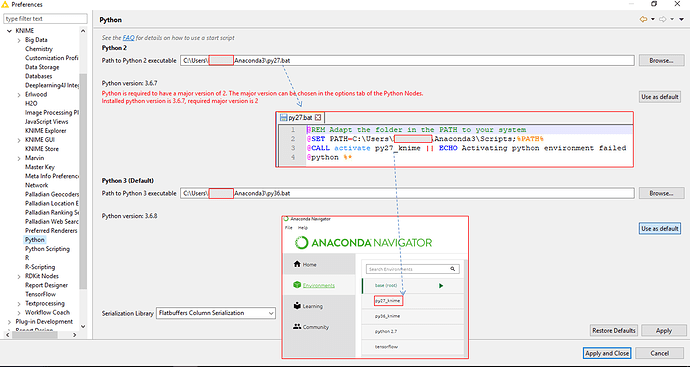690x367 pixels.
Task: Select JavaScript Views preference page
Action: coord(47,121)
